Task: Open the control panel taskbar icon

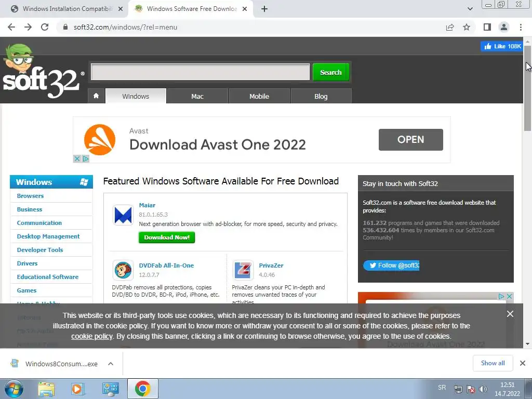Action: click(110, 389)
